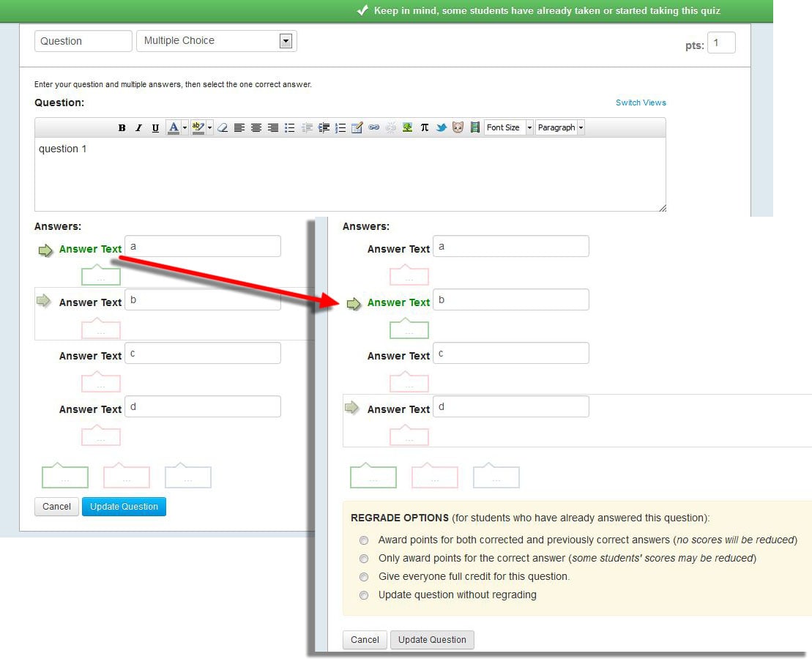812x659 pixels.
Task: Click the underline toolbar icon
Action: [x=155, y=128]
